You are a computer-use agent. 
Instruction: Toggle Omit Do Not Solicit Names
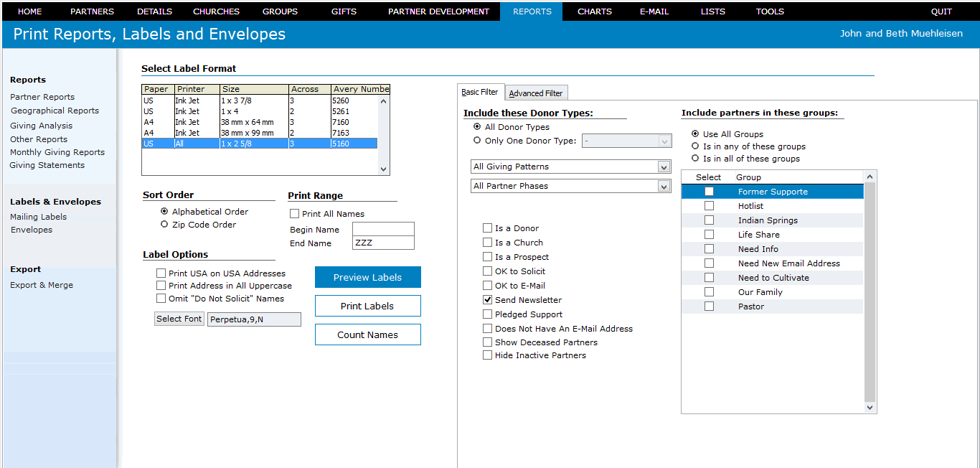pyautogui.click(x=161, y=299)
